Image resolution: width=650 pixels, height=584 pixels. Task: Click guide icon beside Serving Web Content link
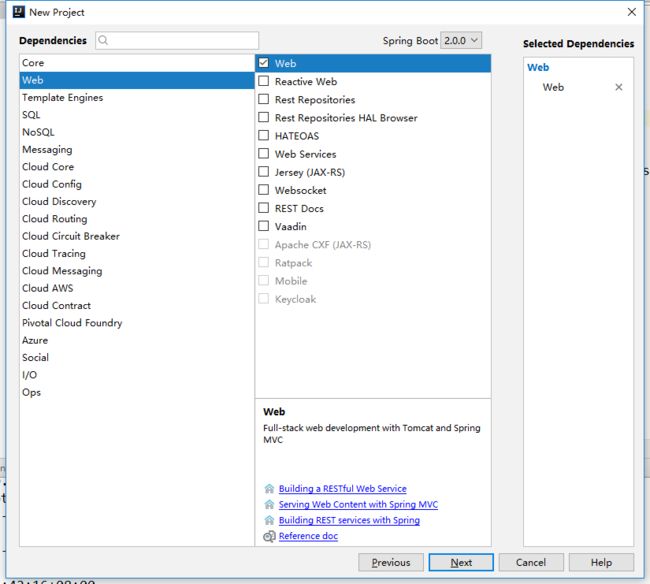click(x=269, y=504)
